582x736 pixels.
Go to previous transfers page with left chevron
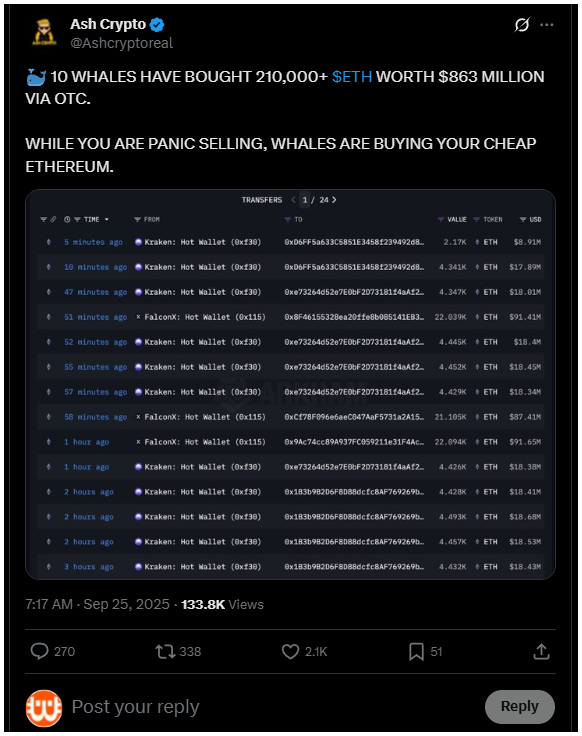[293, 199]
